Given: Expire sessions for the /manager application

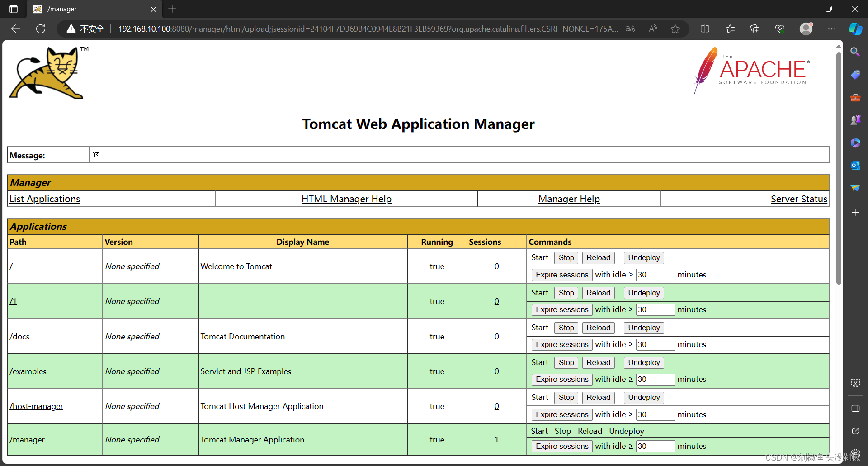Looking at the screenshot, I should 562,446.
